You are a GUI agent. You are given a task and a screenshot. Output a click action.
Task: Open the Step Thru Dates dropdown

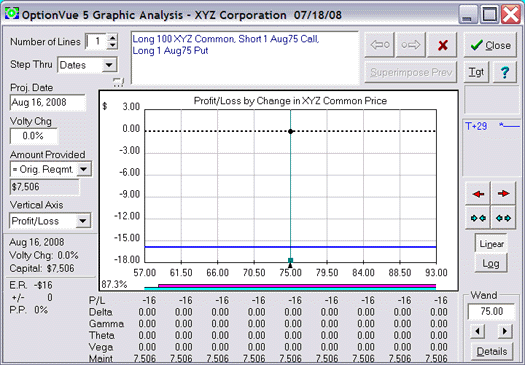tap(109, 65)
